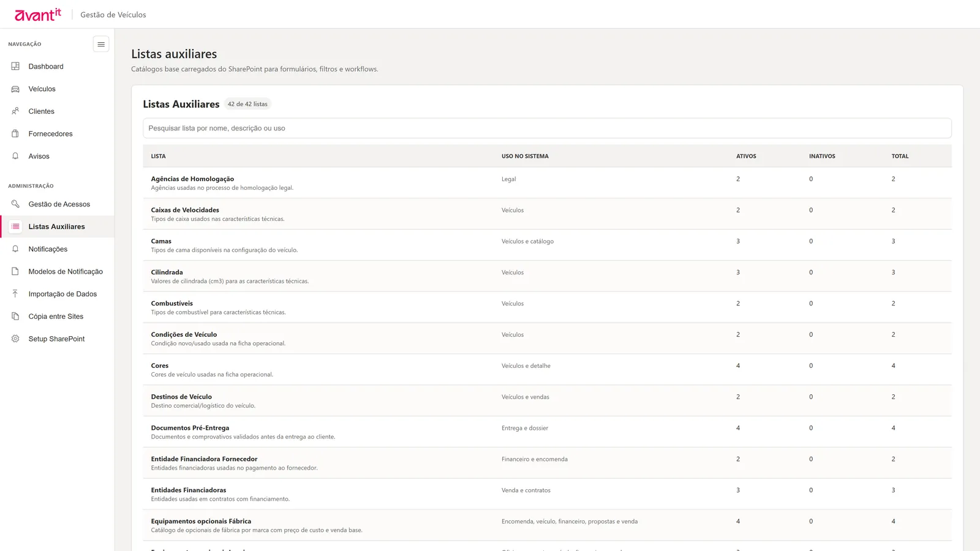Open Modelos de Notificação page
This screenshot has width=980, height=551.
click(57, 272)
